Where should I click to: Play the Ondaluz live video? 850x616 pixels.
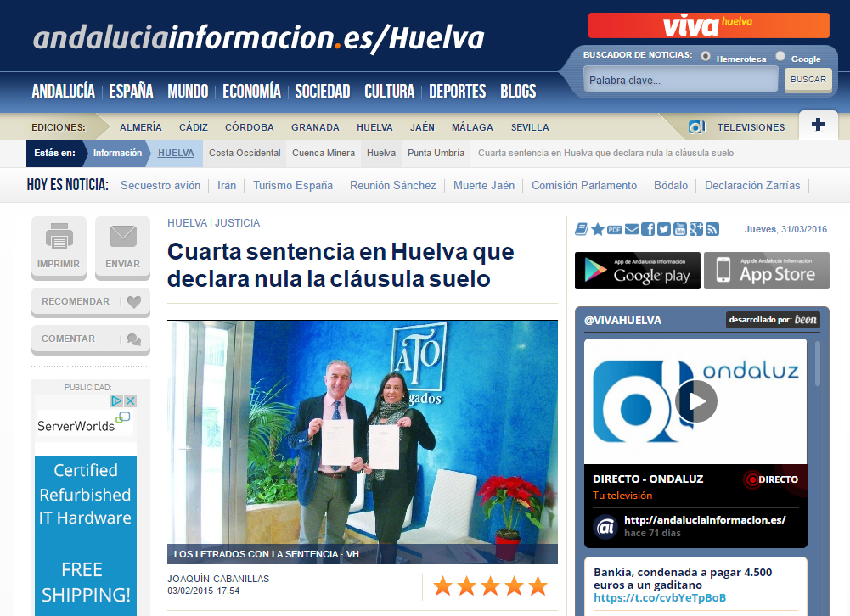[x=696, y=401]
